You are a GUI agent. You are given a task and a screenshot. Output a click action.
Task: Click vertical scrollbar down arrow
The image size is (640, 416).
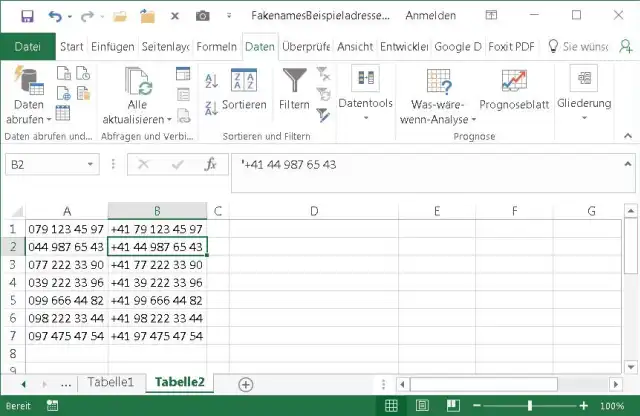(631, 366)
